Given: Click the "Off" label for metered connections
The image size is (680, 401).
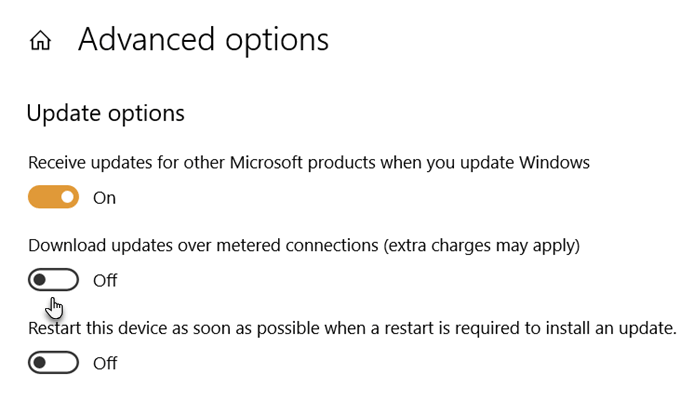Looking at the screenshot, I should point(105,281).
